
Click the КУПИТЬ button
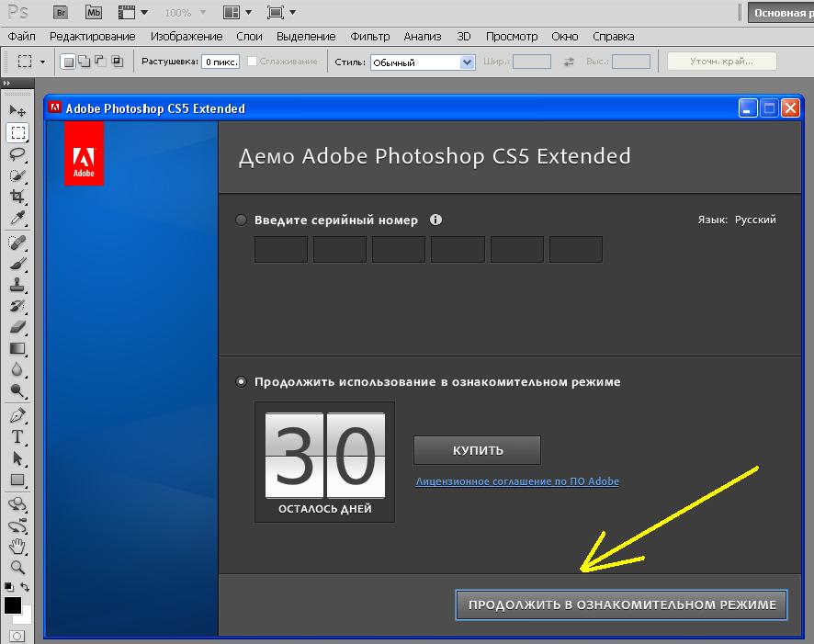477,450
